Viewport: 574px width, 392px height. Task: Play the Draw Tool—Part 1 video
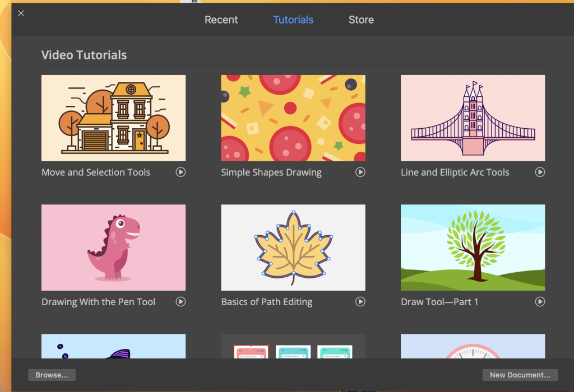[540, 301]
